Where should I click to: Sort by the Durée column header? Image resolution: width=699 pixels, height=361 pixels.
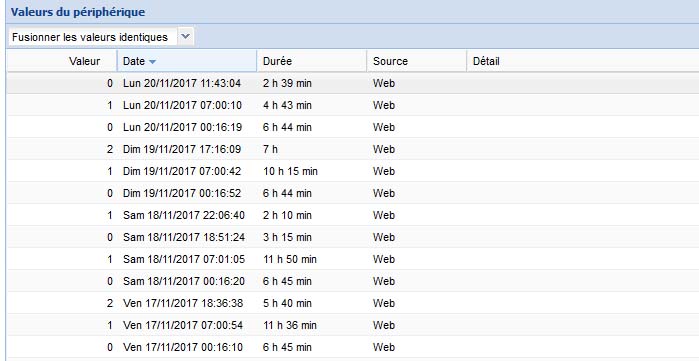click(x=312, y=61)
